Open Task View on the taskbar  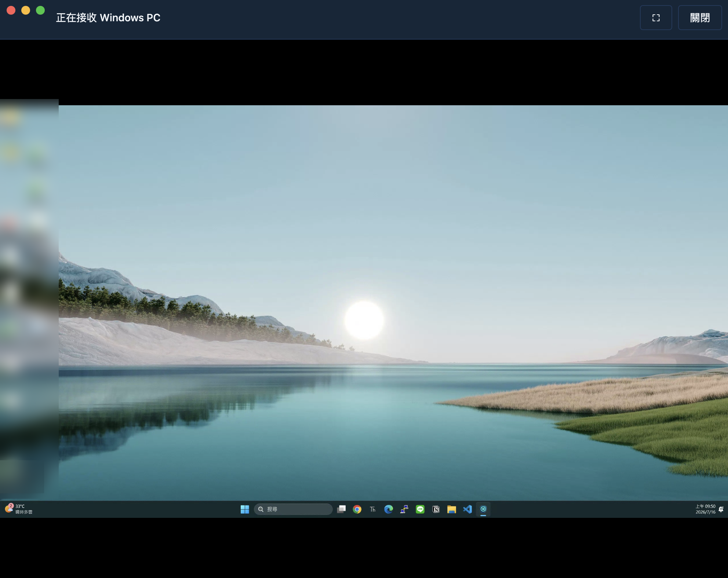(341, 509)
